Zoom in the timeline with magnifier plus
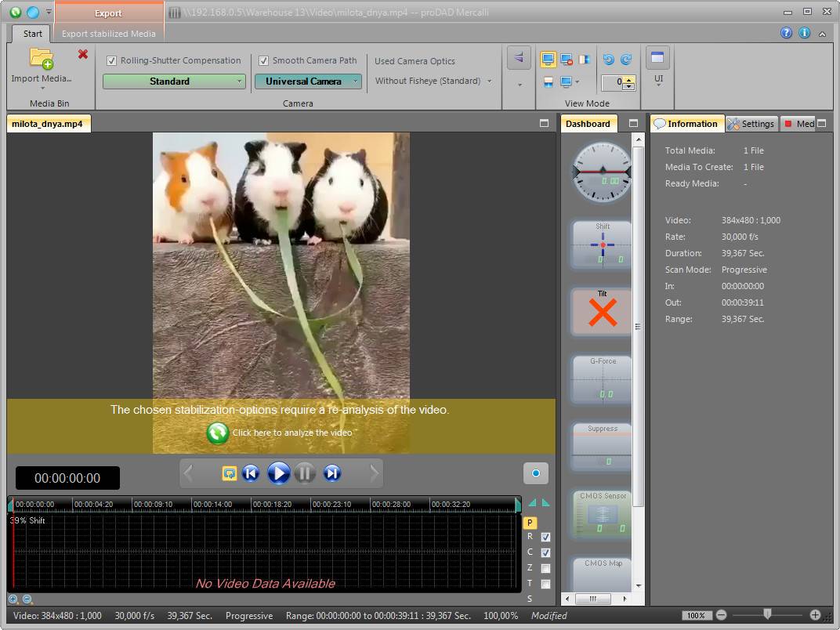 [x=13, y=599]
